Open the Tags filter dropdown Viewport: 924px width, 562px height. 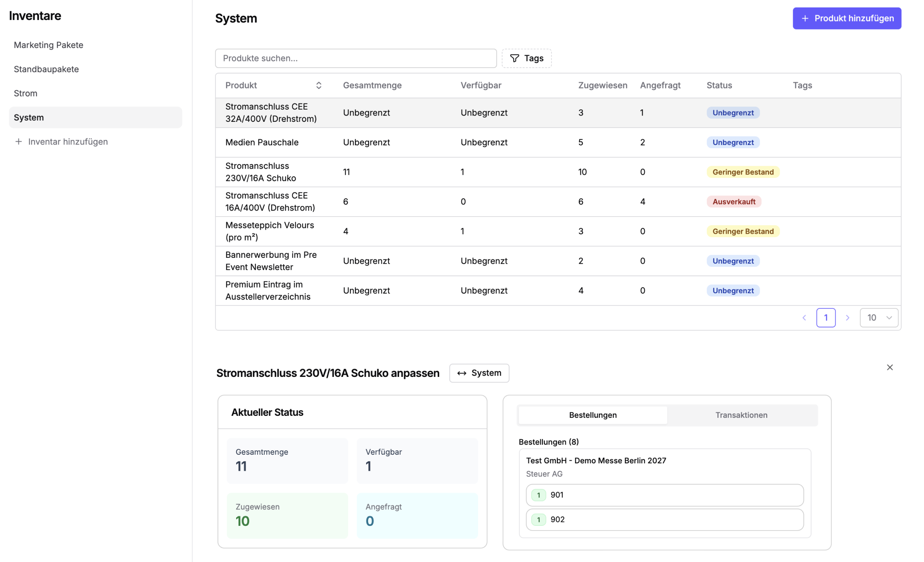click(526, 58)
